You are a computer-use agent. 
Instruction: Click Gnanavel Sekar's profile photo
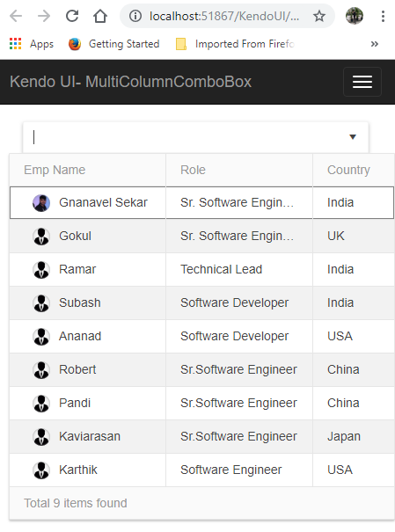coord(41,203)
